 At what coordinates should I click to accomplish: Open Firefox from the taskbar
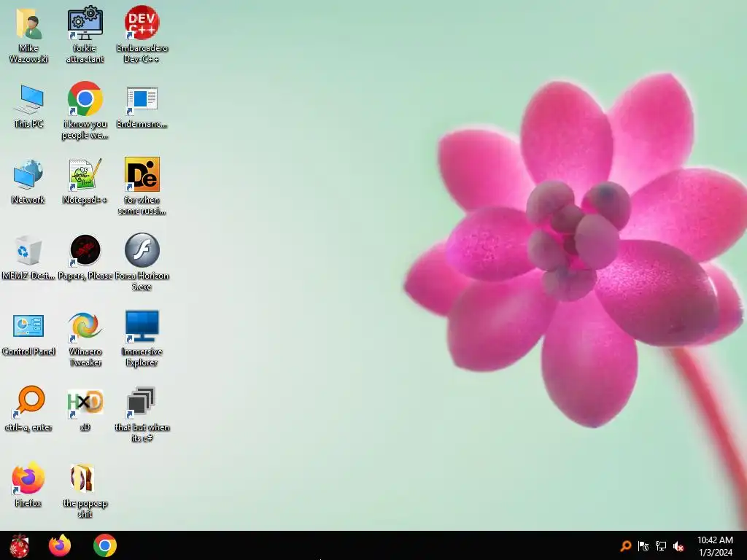(60, 545)
